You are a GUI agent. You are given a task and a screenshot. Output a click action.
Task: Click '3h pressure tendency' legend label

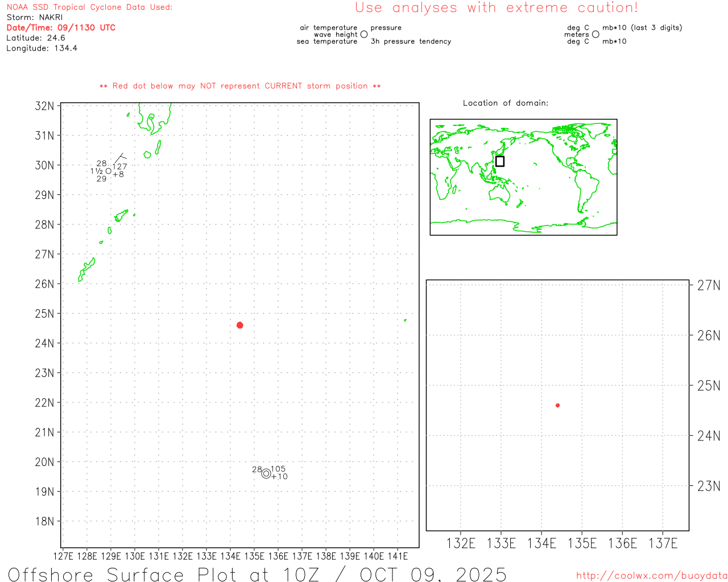click(x=411, y=41)
